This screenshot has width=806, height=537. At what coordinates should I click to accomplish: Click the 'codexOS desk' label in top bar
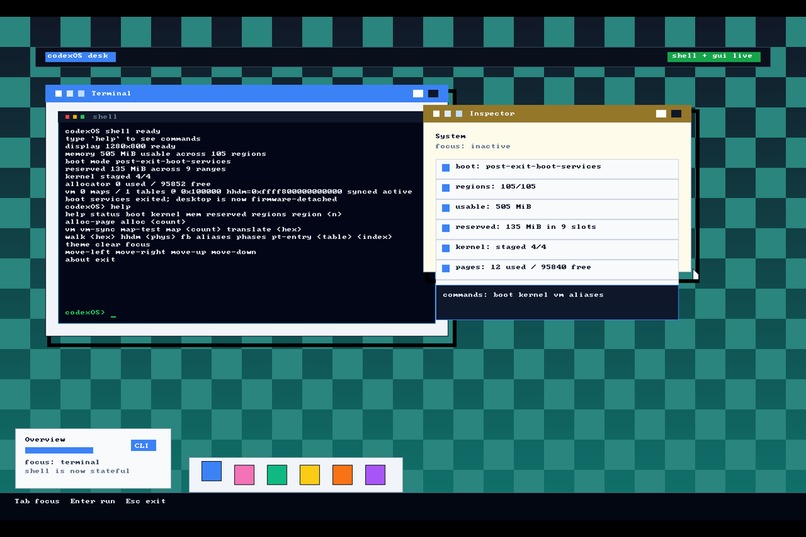80,56
